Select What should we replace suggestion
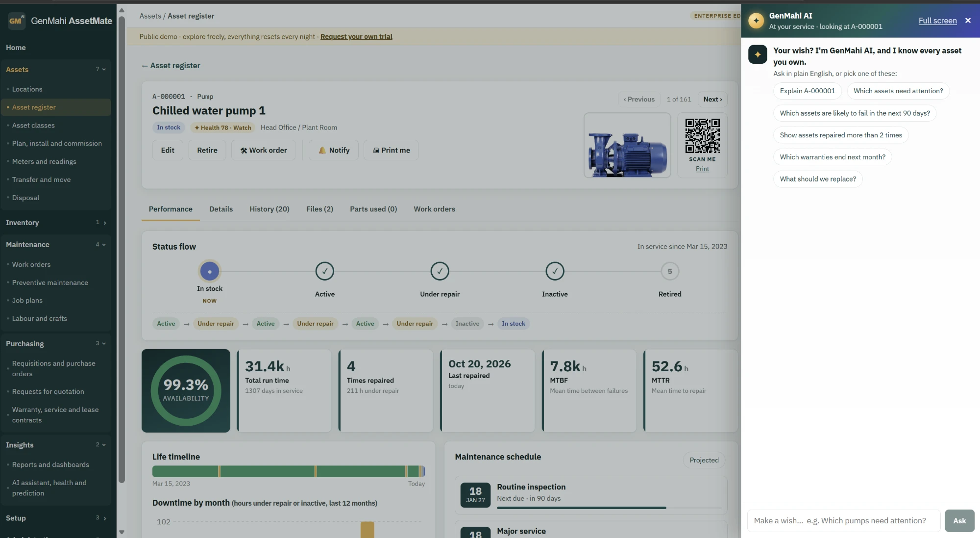980x538 pixels. [x=818, y=179]
